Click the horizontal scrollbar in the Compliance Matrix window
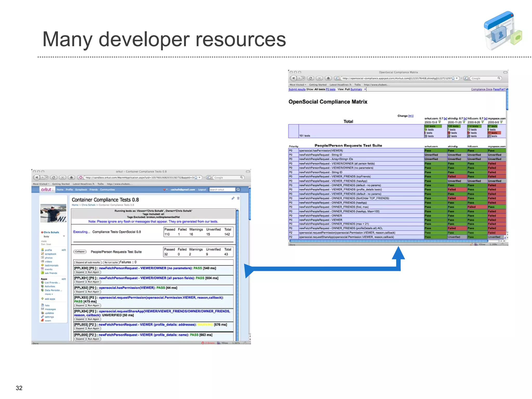This screenshot has height=399, width=532. [x=389, y=241]
